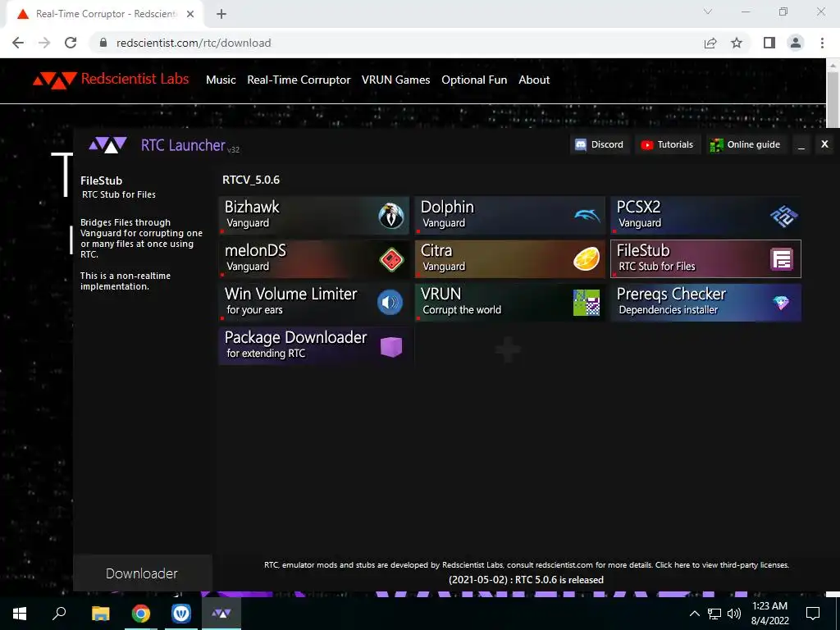
Task: Open the Real-Time Corruptor menu item
Action: (299, 80)
